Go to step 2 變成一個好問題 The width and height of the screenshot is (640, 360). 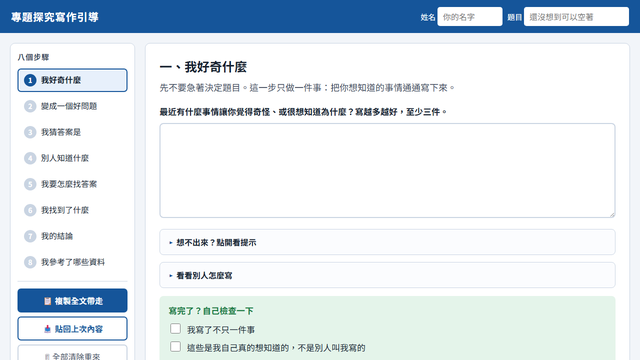coord(72,106)
